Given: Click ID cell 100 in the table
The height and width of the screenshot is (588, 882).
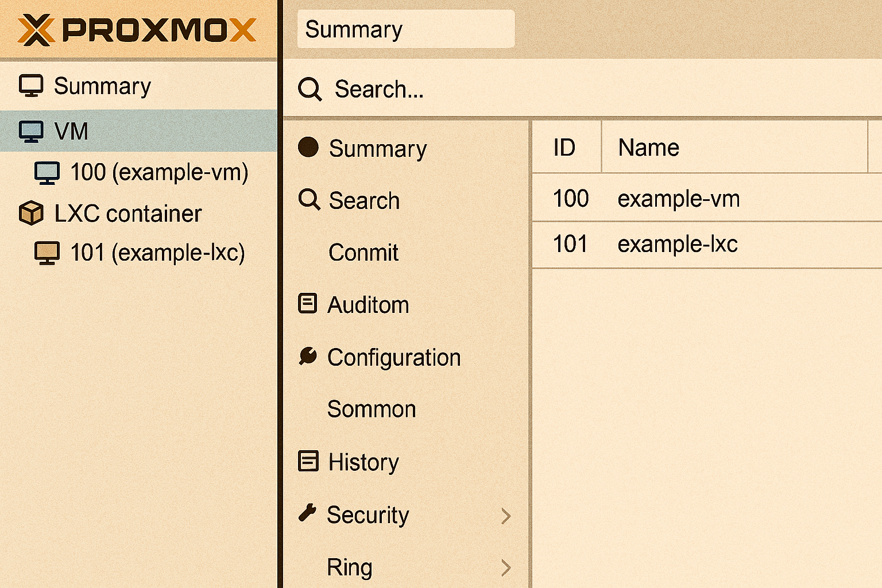Looking at the screenshot, I should (571, 199).
